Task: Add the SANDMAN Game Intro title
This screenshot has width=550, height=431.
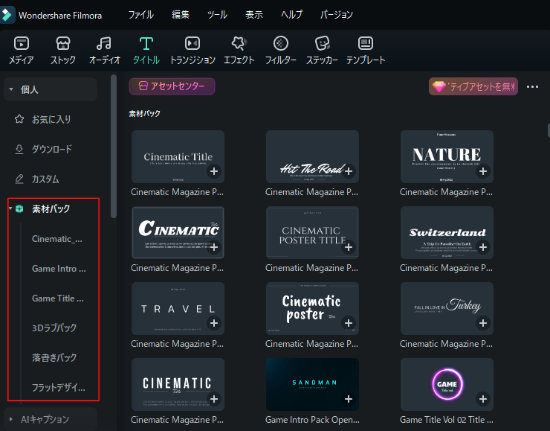Action: [348, 399]
